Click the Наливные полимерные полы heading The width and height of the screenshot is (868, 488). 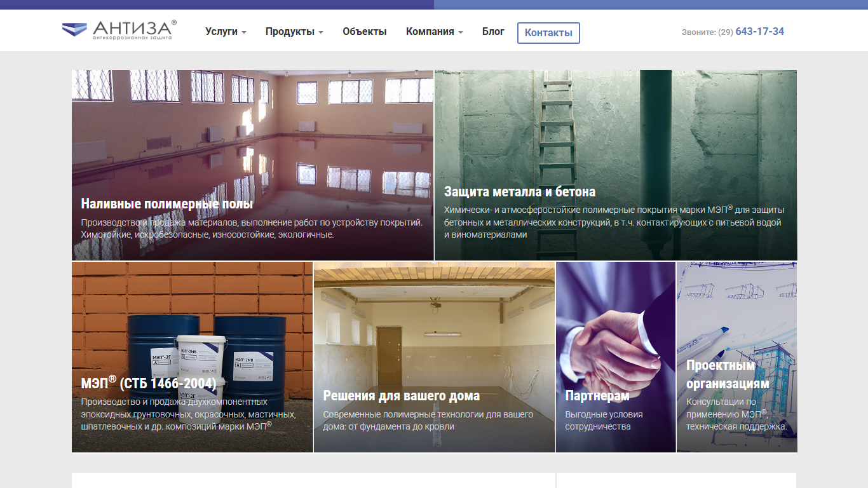click(x=167, y=204)
